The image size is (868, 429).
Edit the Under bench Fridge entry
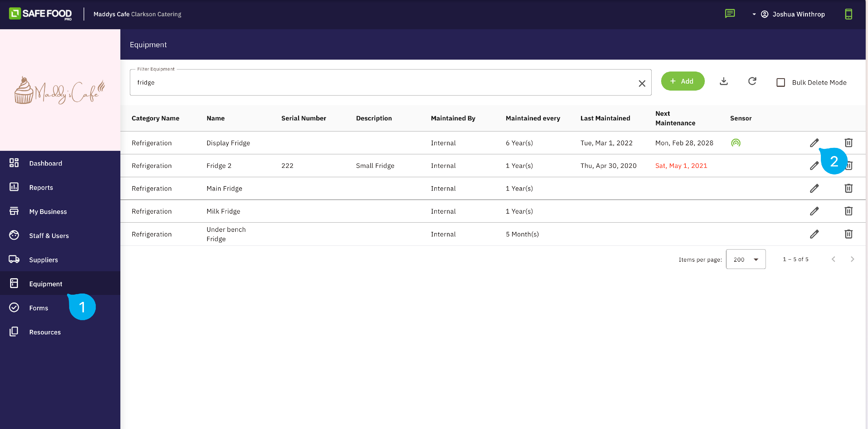point(814,234)
